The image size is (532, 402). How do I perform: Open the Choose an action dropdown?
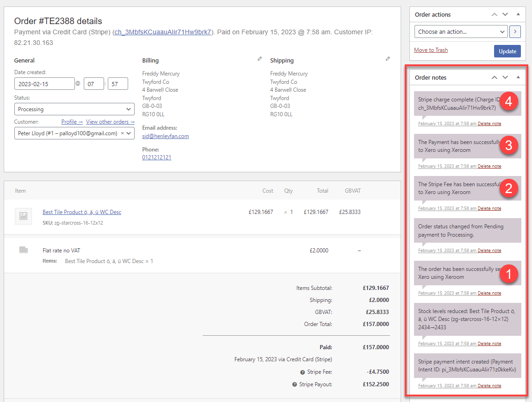click(x=461, y=31)
